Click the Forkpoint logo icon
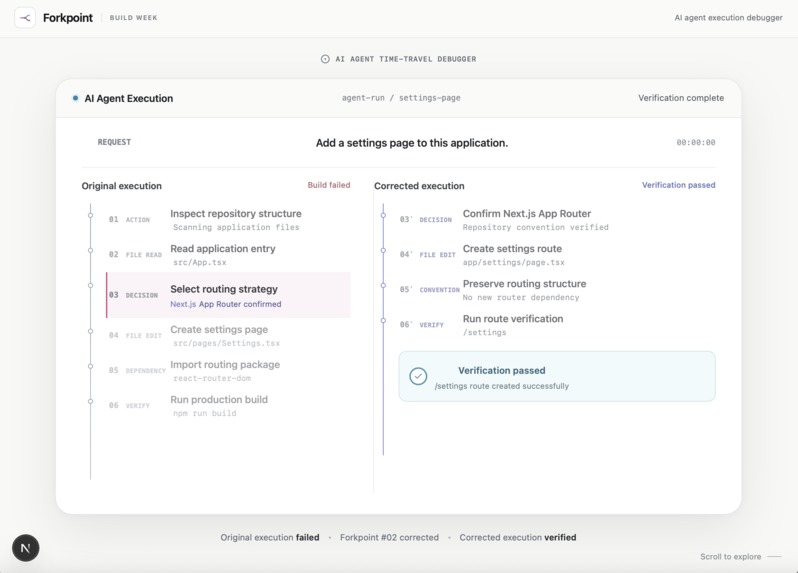Screen dimensions: 798x573 pyautogui.click(x=25, y=18)
